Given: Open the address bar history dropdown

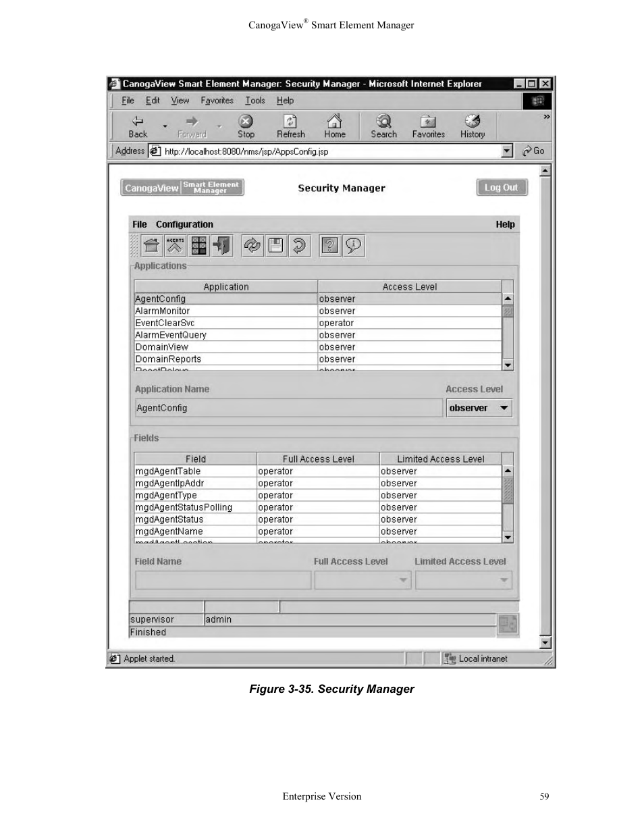Looking at the screenshot, I should point(507,151).
